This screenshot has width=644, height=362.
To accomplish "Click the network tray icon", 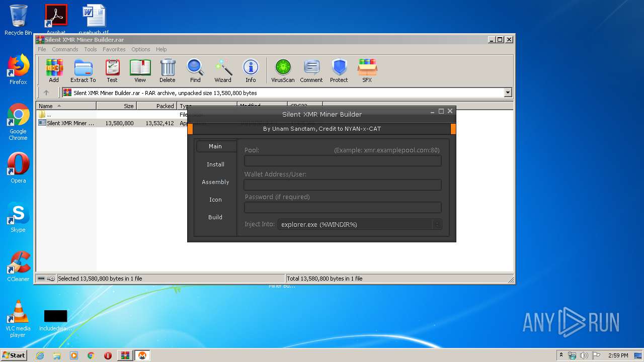I will pos(572,355).
